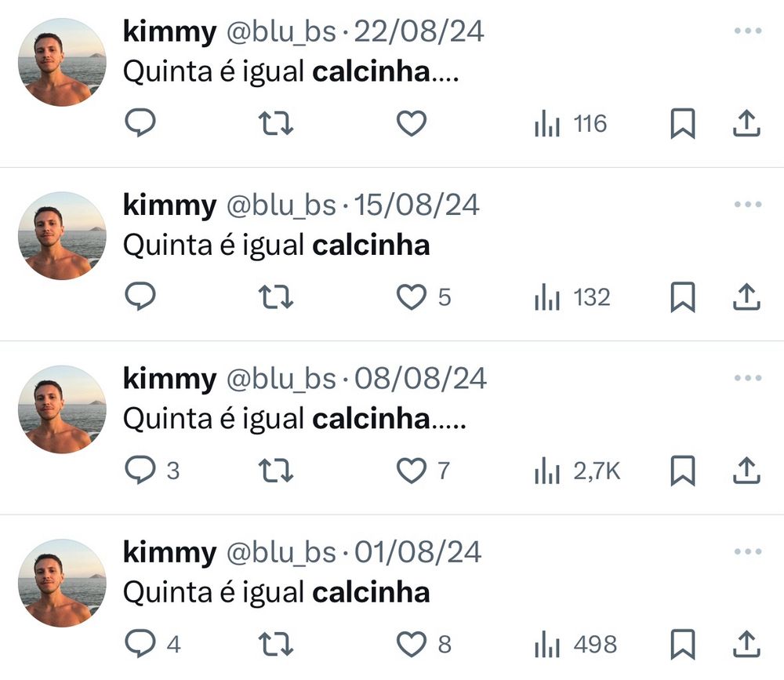Bookmark the 08/08/24 tweet

coord(683,471)
